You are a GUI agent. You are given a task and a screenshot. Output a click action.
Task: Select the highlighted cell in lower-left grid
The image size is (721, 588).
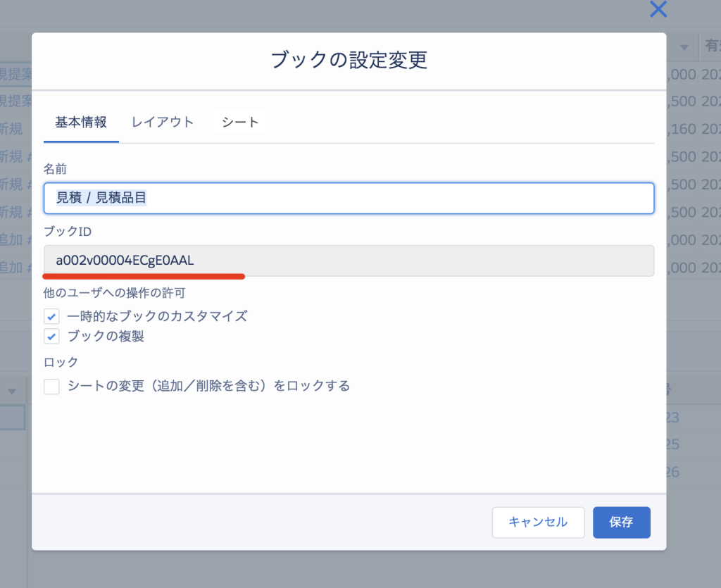pos(13,418)
